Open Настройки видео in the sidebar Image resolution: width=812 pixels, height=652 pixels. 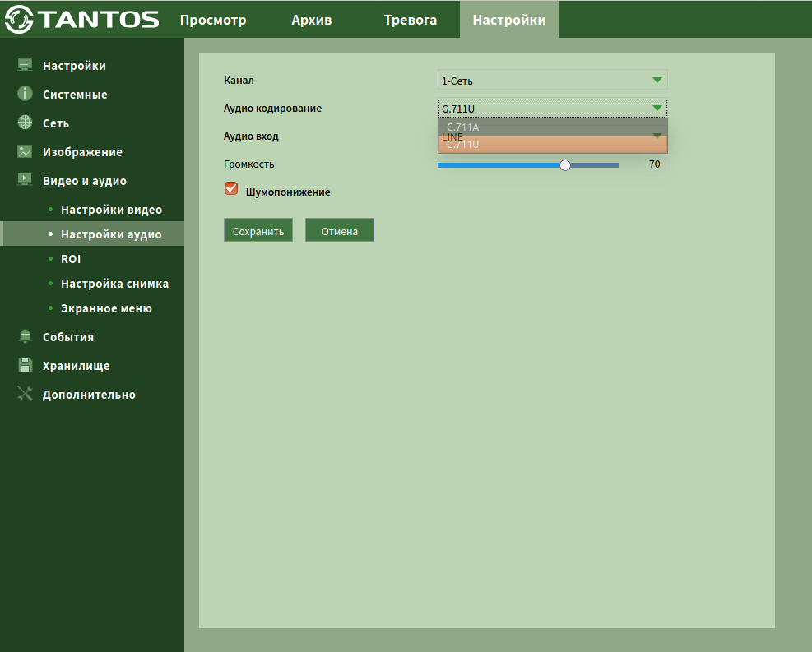click(111, 210)
